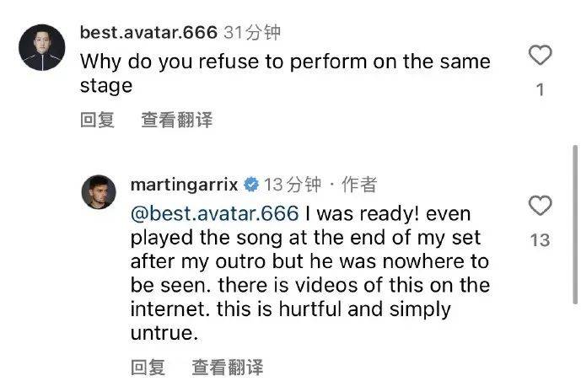The height and width of the screenshot is (392, 581).
Task: Like the best.avatar.666 comment with heart
Action: [540, 56]
